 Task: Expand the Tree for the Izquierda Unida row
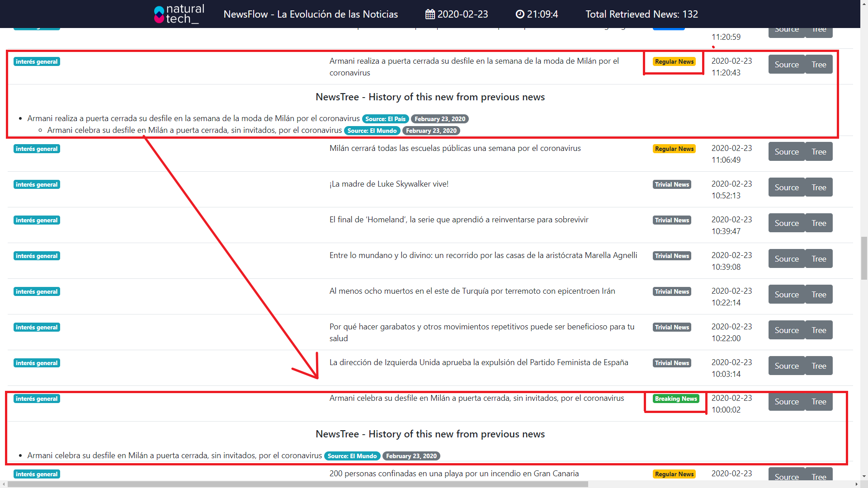[x=819, y=366]
